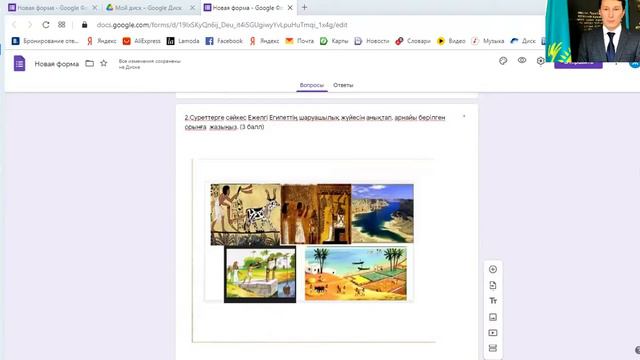Add a video via sidebar icon
This screenshot has width=640, height=360.
click(493, 333)
